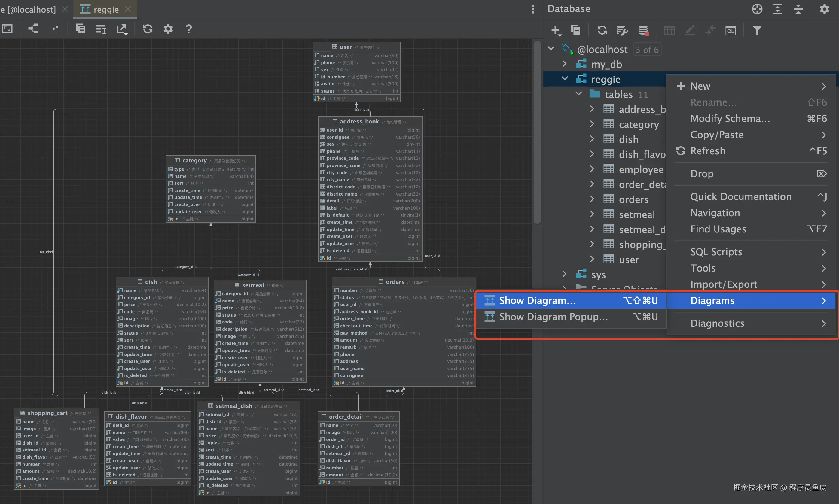Screen dimensions: 839x504
Task: Click the Database panel settings gear
Action: click(824, 9)
